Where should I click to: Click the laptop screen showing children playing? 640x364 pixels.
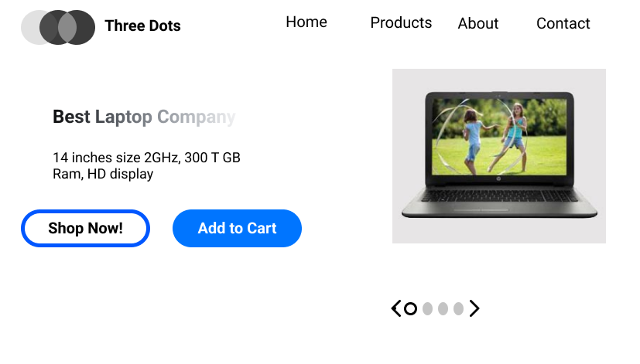[x=499, y=137]
